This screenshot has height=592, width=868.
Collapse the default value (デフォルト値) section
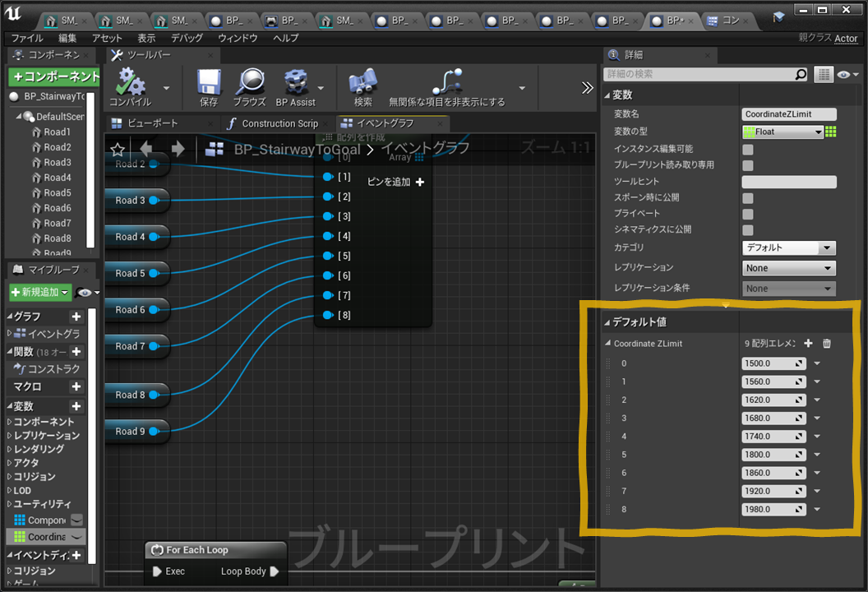pyautogui.click(x=607, y=322)
